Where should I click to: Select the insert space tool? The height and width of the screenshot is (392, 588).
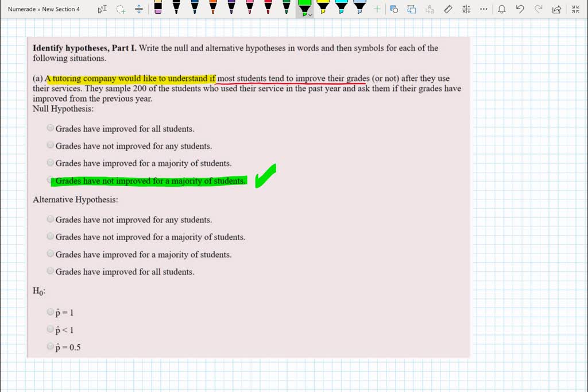point(138,9)
